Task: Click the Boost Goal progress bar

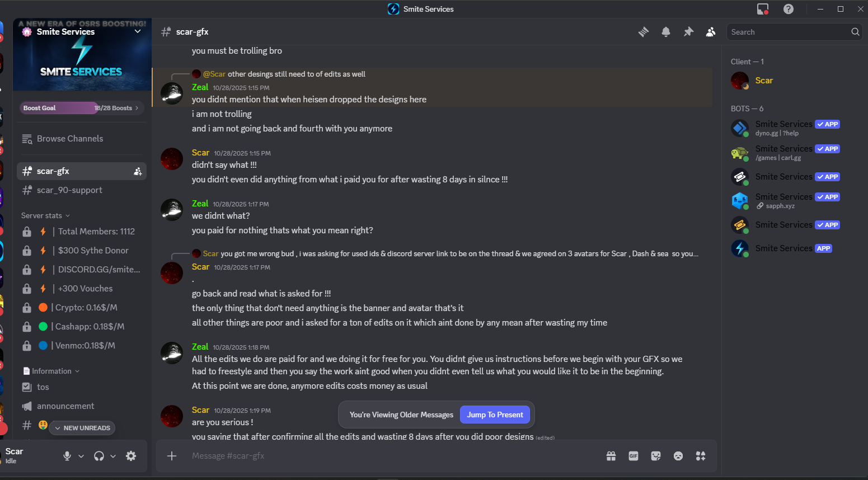Action: pyautogui.click(x=82, y=108)
